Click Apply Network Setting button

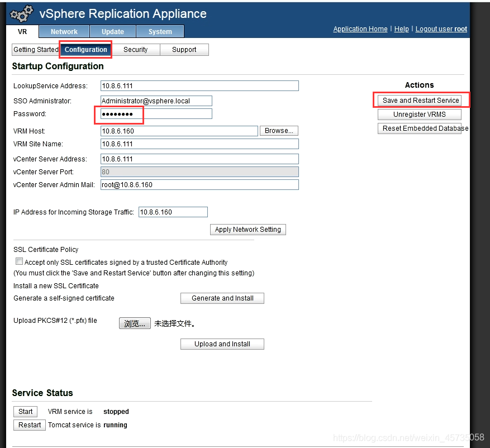248,230
